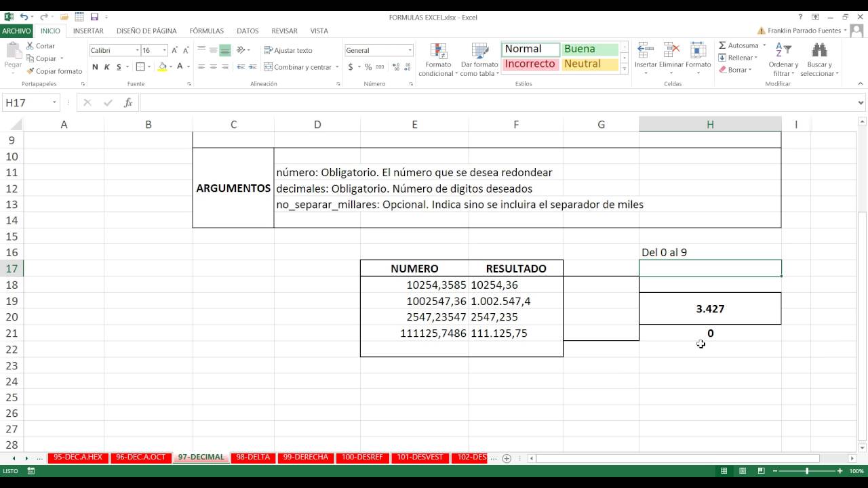Toggle align left icon
Screen dimensions: 868x488
click(x=201, y=67)
